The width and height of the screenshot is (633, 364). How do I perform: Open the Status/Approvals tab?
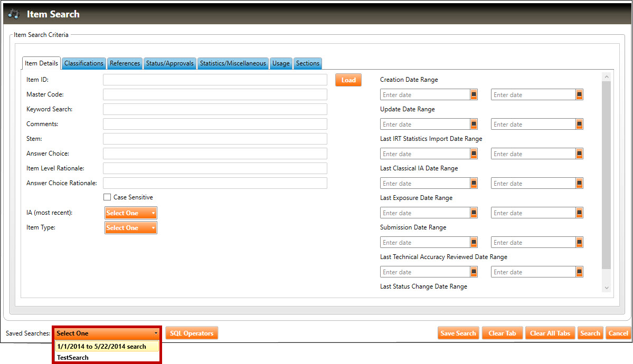pos(170,63)
